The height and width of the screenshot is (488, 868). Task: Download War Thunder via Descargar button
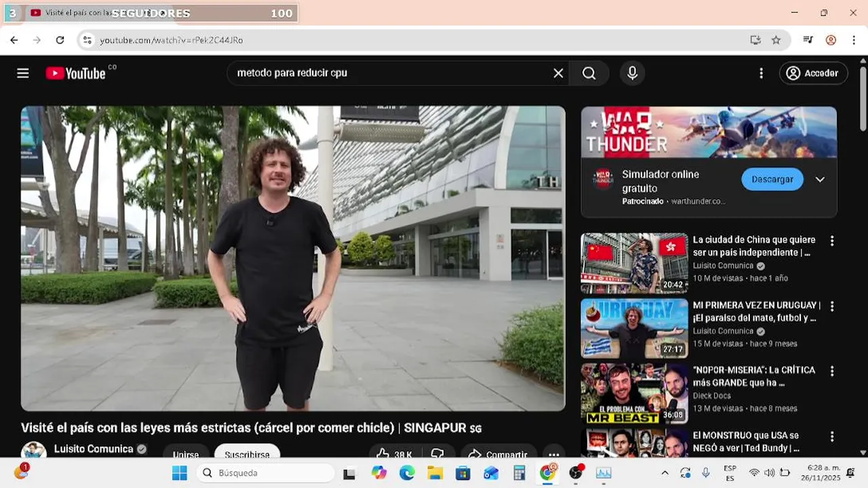point(772,180)
